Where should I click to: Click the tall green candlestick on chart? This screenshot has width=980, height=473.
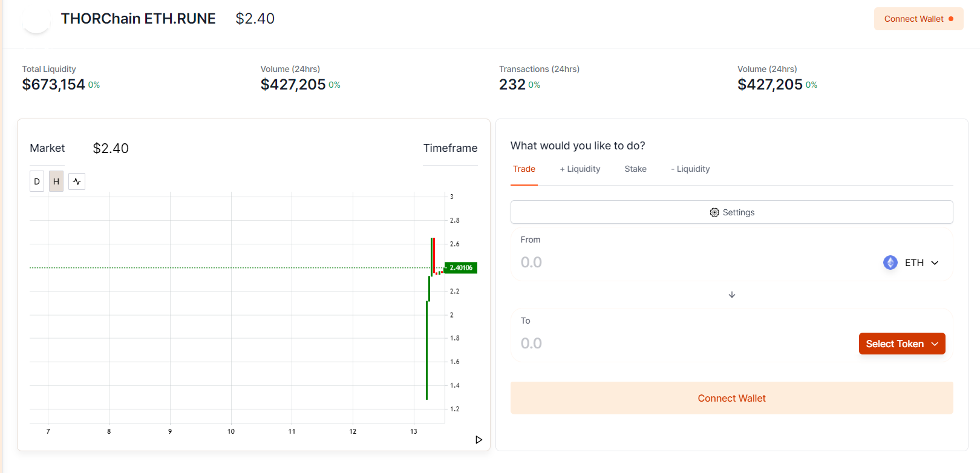tap(427, 350)
